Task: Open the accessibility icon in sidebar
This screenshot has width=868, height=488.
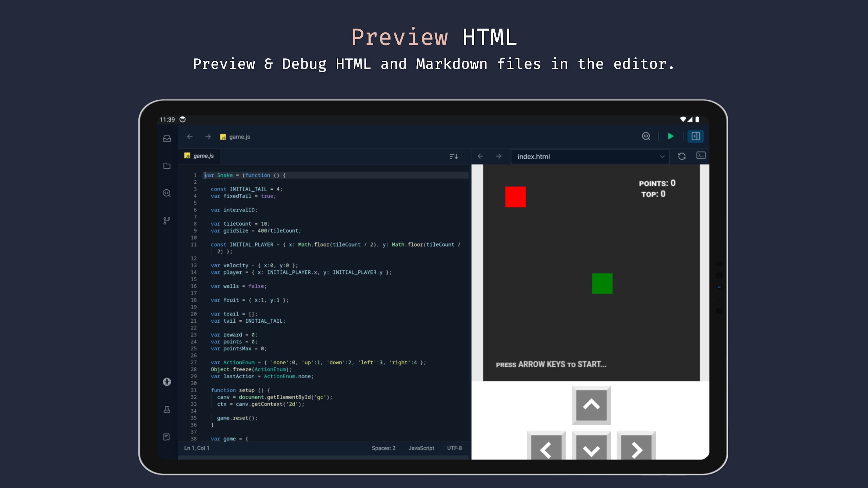Action: [167, 382]
